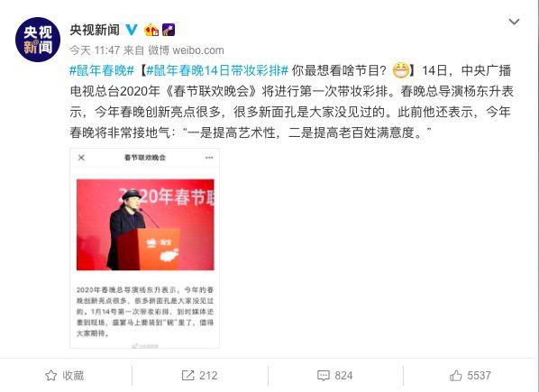Image resolution: width=539 pixels, height=392 pixels.
Task: Click the red podium photo in the thumbnail
Action: 145,224
